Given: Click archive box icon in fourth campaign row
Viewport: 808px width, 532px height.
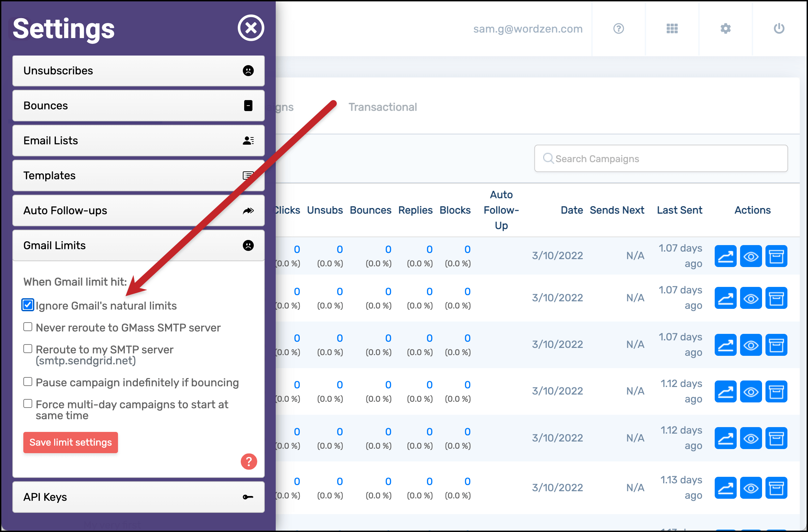Looking at the screenshot, I should click(x=776, y=391).
